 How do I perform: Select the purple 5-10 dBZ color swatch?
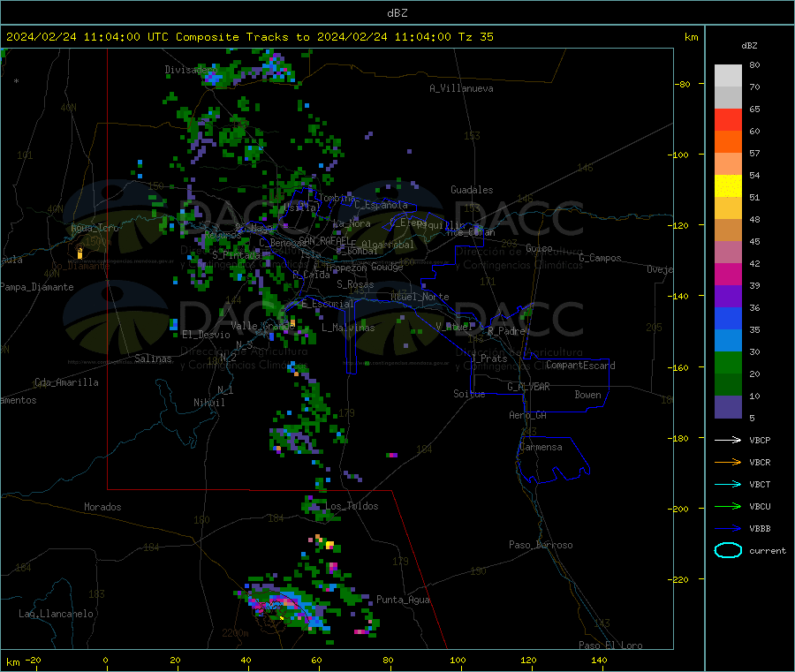tap(728, 406)
